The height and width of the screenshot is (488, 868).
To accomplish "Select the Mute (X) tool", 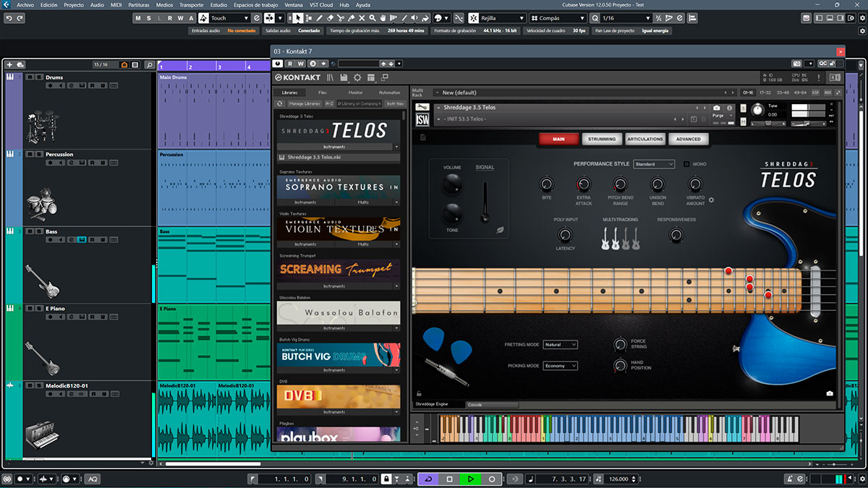I will coord(362,18).
